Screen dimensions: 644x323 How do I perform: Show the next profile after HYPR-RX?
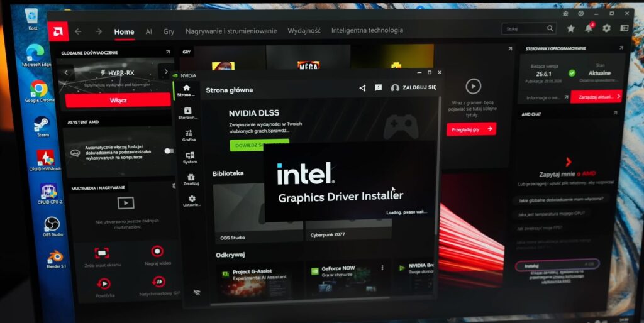166,72
